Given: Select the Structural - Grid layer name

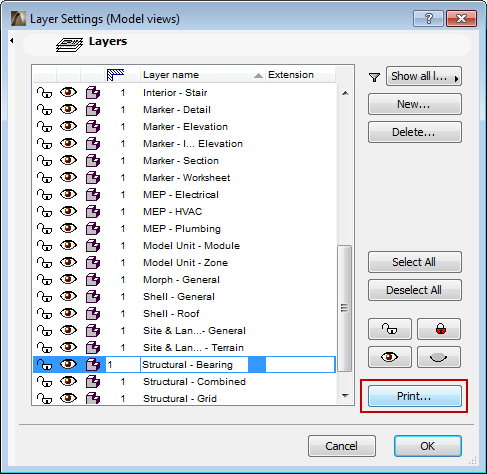Looking at the screenshot, I should (x=180, y=399).
